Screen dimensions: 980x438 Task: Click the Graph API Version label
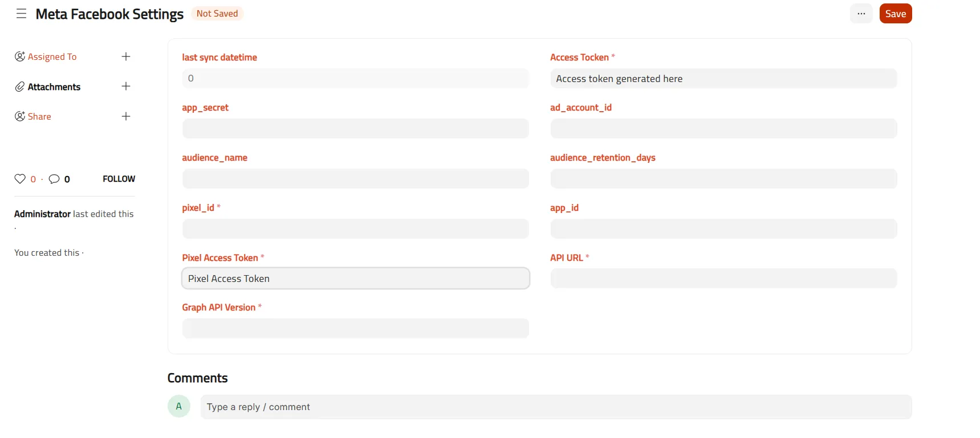click(x=219, y=308)
